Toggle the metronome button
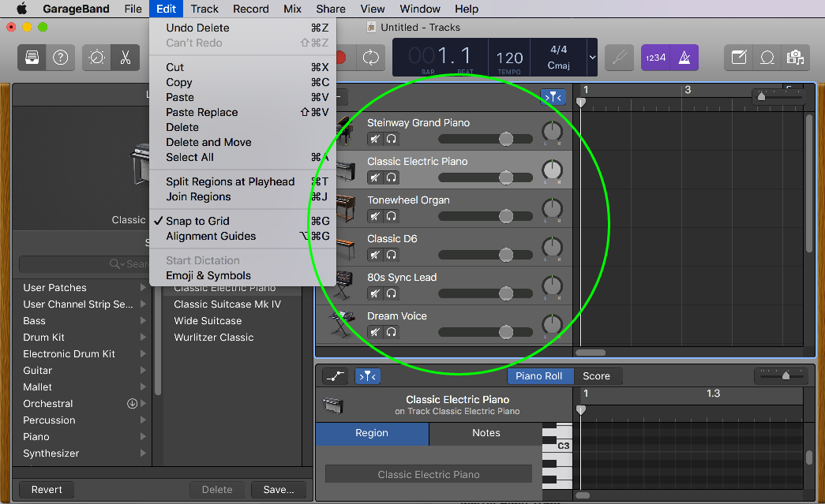The width and height of the screenshot is (825, 504). pos(684,58)
